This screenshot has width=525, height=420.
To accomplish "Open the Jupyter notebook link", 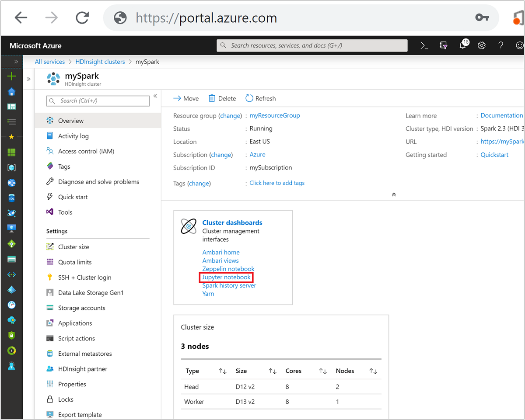I will tap(226, 277).
